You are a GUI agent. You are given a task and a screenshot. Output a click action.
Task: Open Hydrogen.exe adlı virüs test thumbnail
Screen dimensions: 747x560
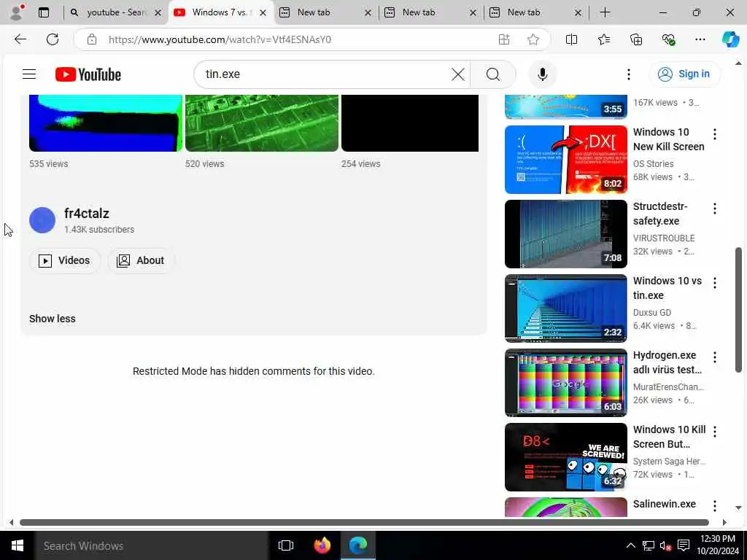click(x=566, y=383)
